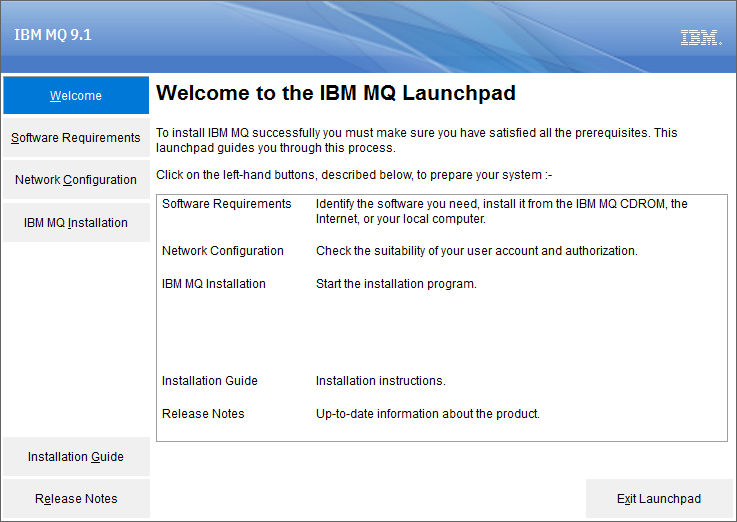Click 'Network Configuration' label in description table
Image resolution: width=737 pixels, height=522 pixels.
223,250
